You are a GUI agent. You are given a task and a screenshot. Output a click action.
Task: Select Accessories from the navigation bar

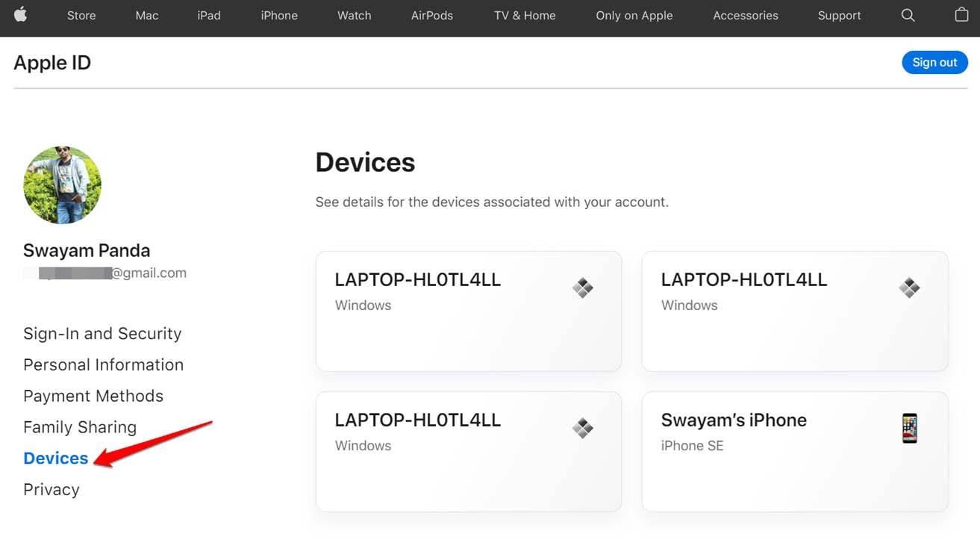[x=745, y=14]
